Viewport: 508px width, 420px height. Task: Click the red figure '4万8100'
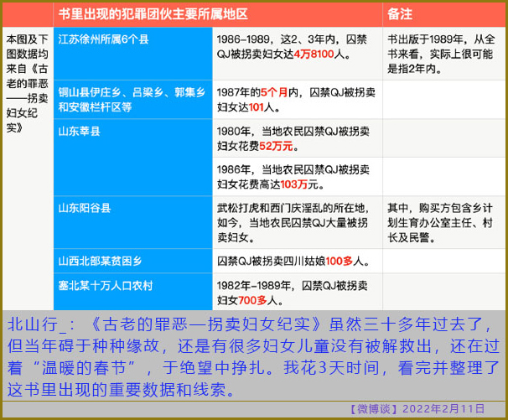pyautogui.click(x=314, y=54)
